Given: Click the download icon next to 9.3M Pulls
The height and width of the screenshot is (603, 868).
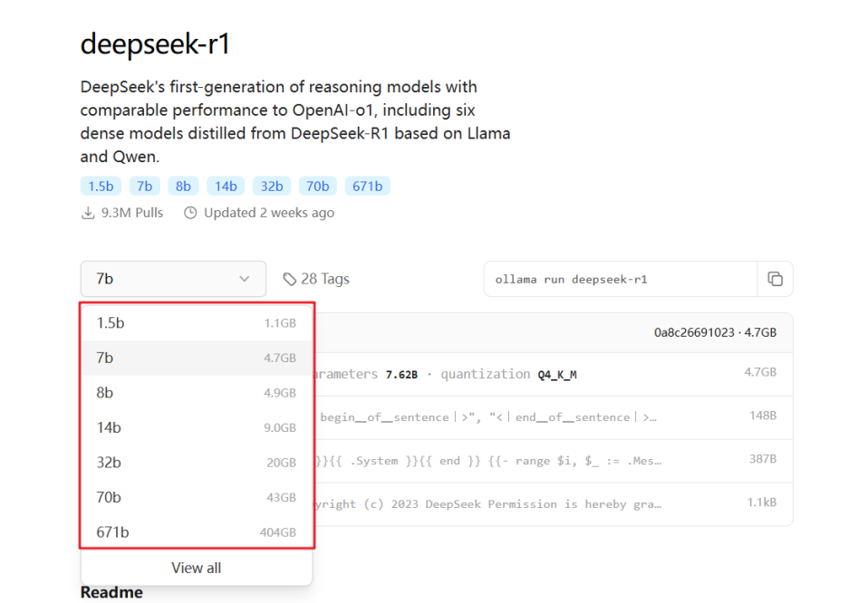Looking at the screenshot, I should [88, 213].
